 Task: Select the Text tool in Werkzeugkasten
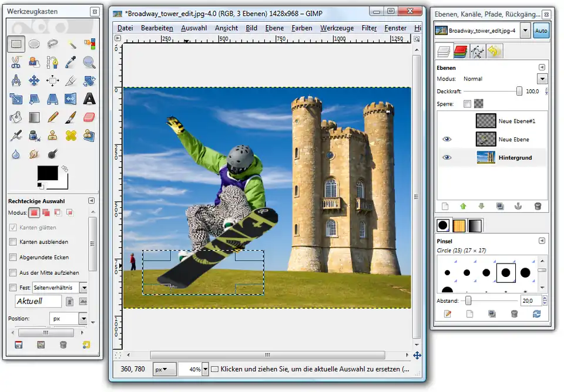point(89,99)
